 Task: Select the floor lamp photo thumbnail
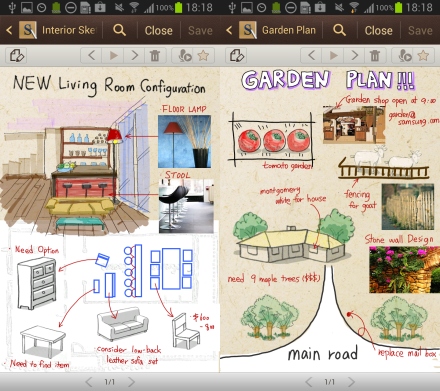tap(184, 141)
